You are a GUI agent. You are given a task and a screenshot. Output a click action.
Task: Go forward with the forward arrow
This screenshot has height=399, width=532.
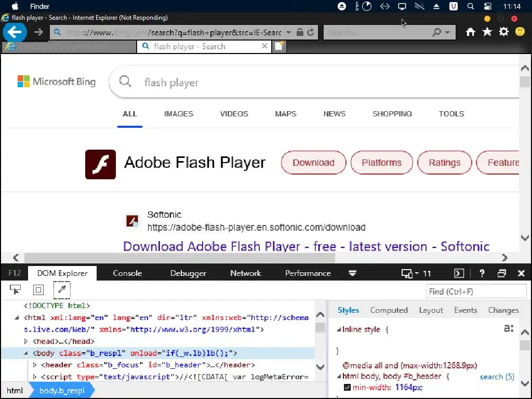[38, 32]
